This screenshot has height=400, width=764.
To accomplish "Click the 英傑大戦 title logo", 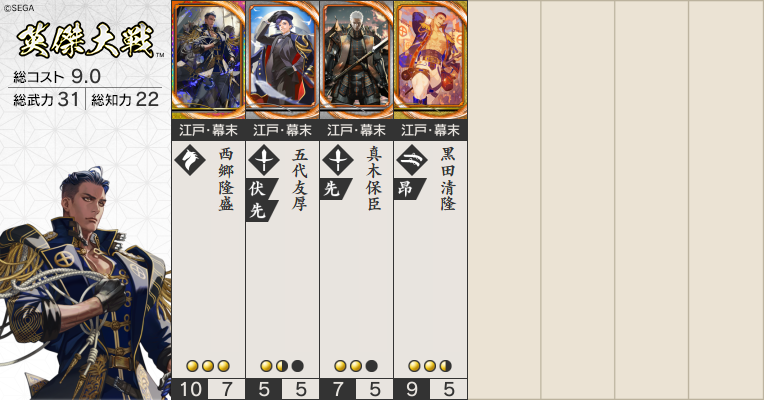I will (86, 41).
